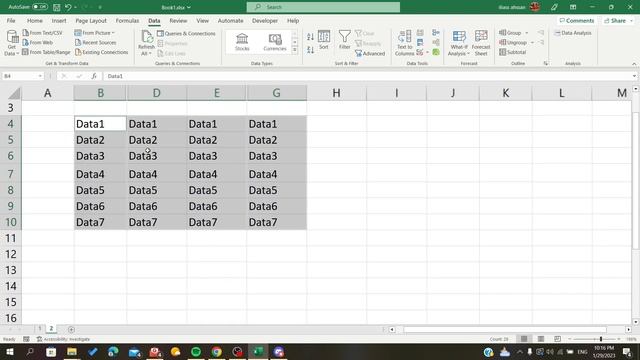Open the Formulas tab
This screenshot has width=640, height=360.
pos(127,20)
